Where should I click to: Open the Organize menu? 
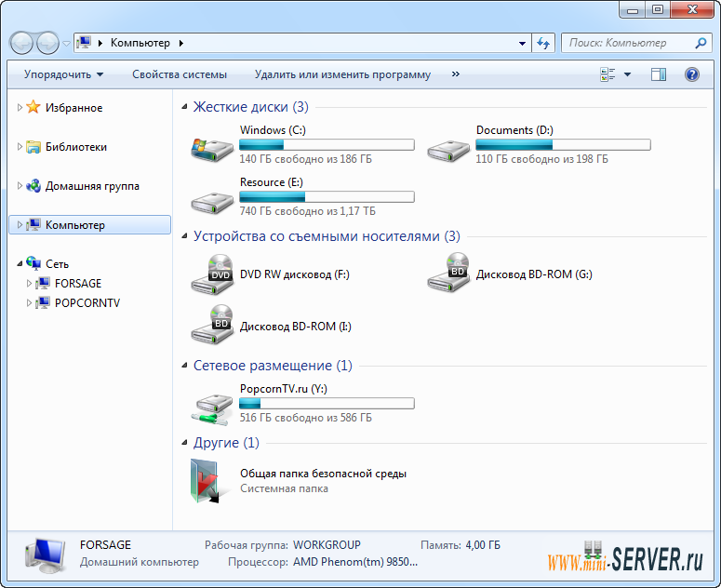point(63,74)
